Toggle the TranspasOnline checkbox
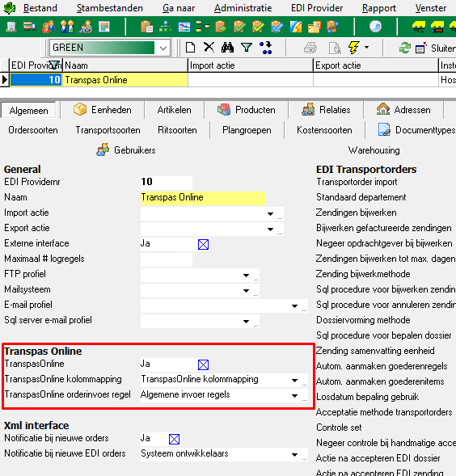This screenshot has height=476, width=456. click(203, 365)
